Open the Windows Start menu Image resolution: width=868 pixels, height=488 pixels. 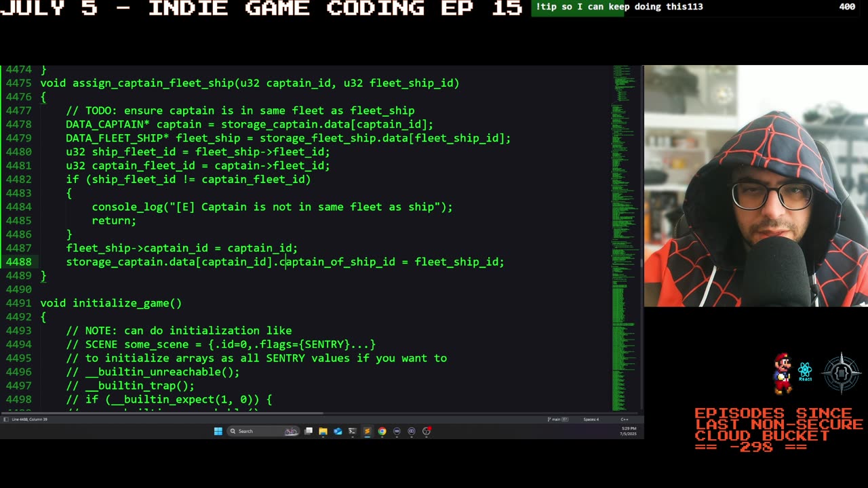(218, 431)
